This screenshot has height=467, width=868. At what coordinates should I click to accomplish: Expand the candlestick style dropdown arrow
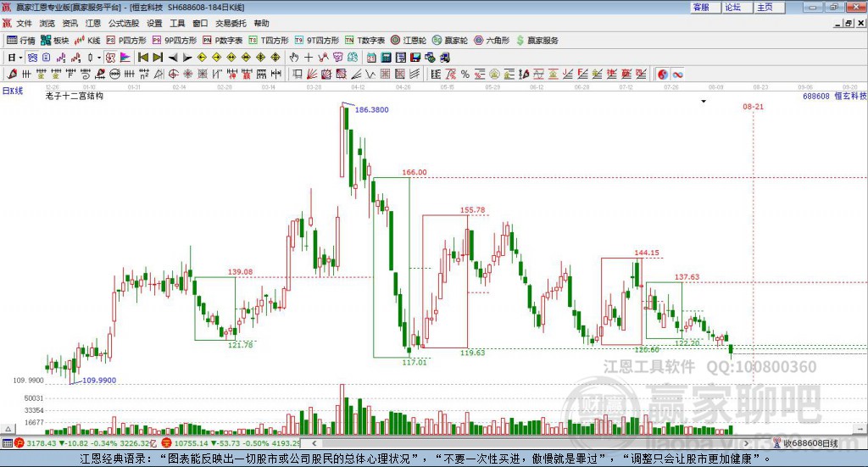point(99,58)
